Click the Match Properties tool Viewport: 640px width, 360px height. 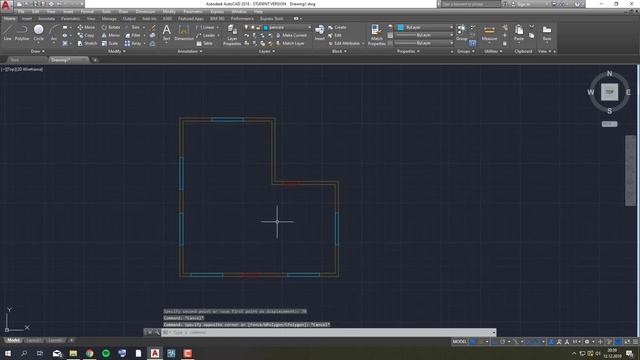tap(376, 34)
